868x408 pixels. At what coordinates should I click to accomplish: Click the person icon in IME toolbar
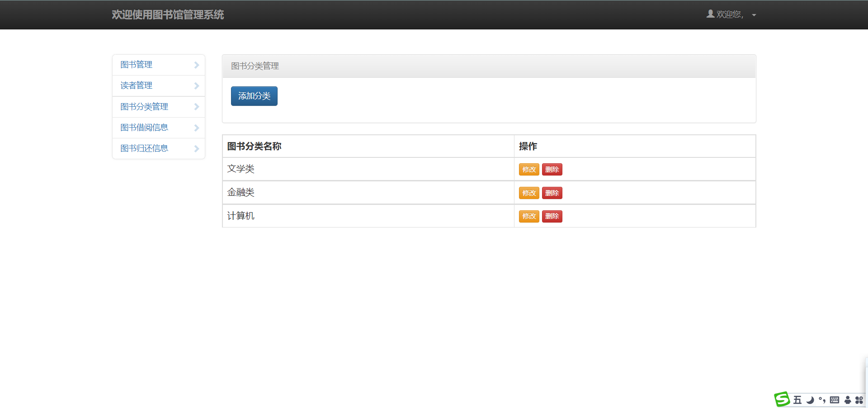point(848,400)
